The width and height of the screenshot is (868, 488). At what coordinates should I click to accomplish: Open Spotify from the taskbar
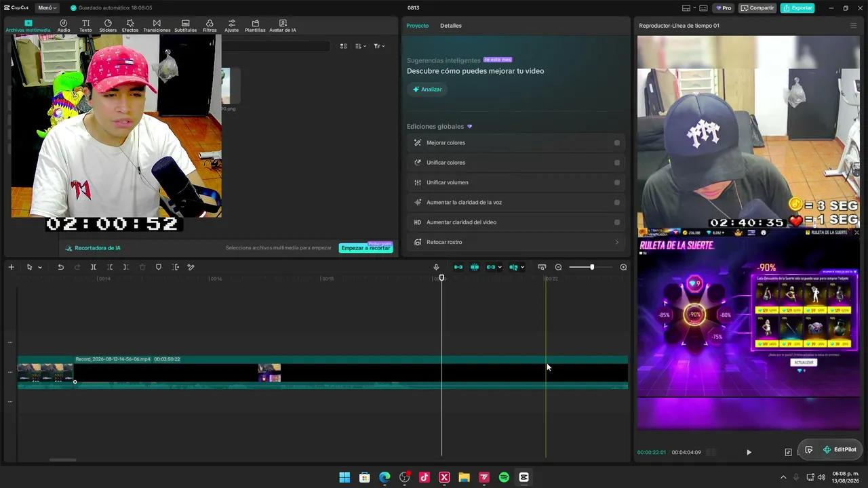(504, 477)
